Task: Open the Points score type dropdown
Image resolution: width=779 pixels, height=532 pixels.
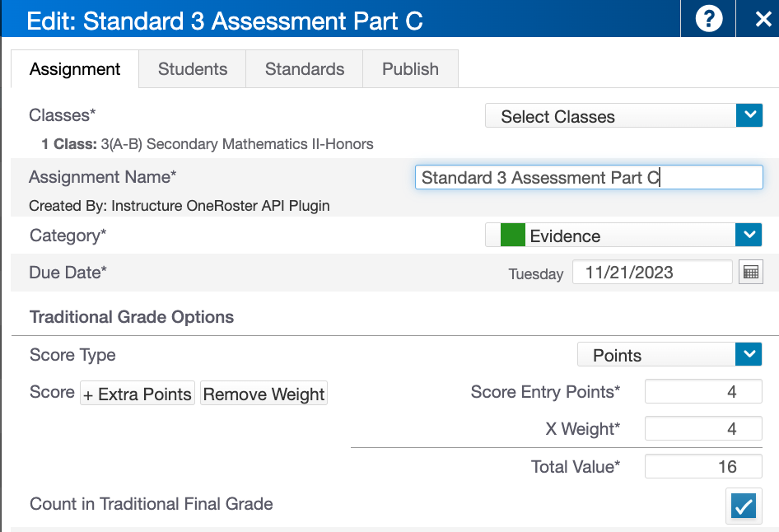Action: tap(749, 355)
